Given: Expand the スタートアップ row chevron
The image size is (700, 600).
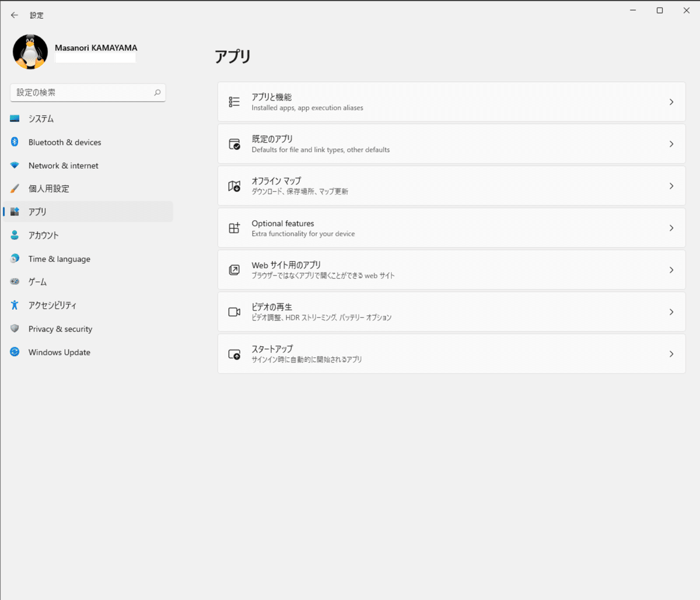Looking at the screenshot, I should click(671, 354).
